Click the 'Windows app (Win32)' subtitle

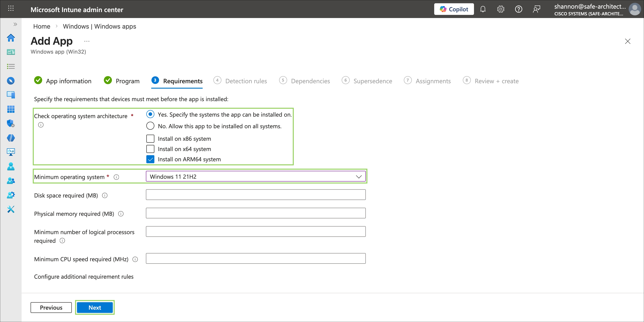coord(58,52)
